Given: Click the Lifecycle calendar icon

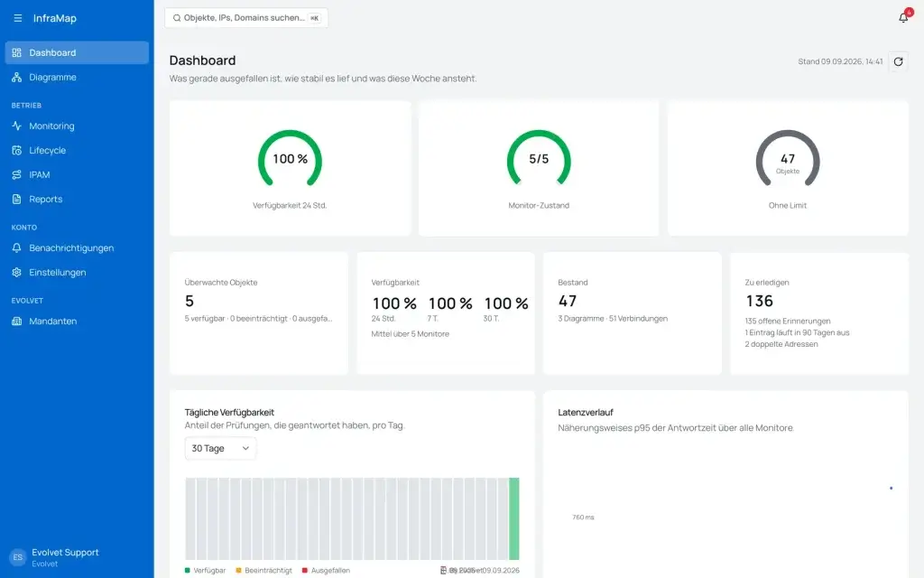Looking at the screenshot, I should (x=16, y=151).
